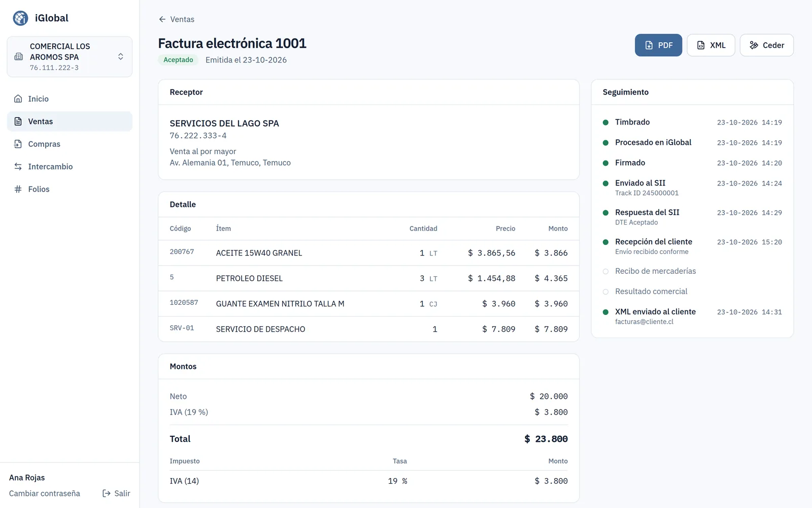Click the receptor RUT 76.222.333-4
The height and width of the screenshot is (508, 812).
(x=198, y=136)
